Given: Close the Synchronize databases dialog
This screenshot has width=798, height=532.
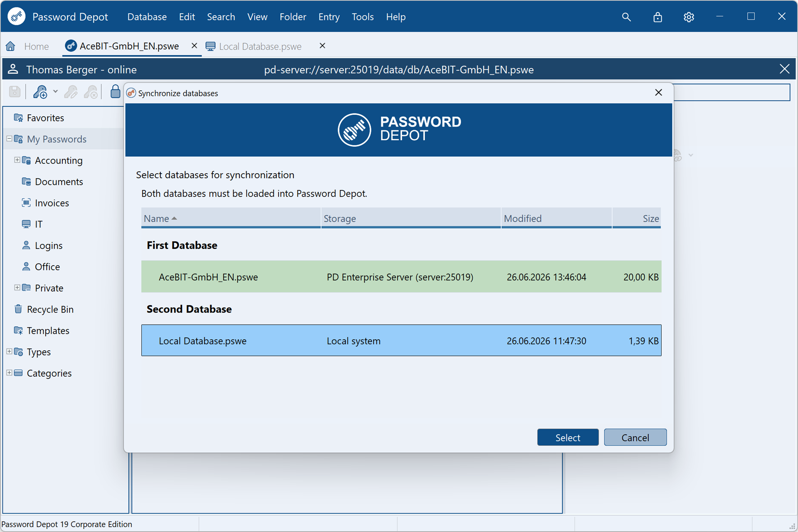Looking at the screenshot, I should (x=658, y=92).
